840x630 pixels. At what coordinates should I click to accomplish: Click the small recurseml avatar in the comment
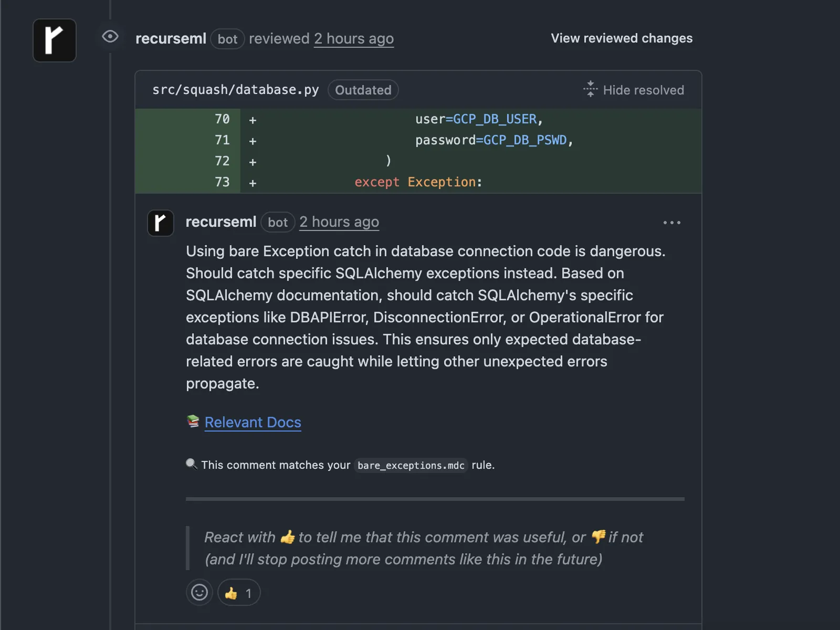coord(161,223)
